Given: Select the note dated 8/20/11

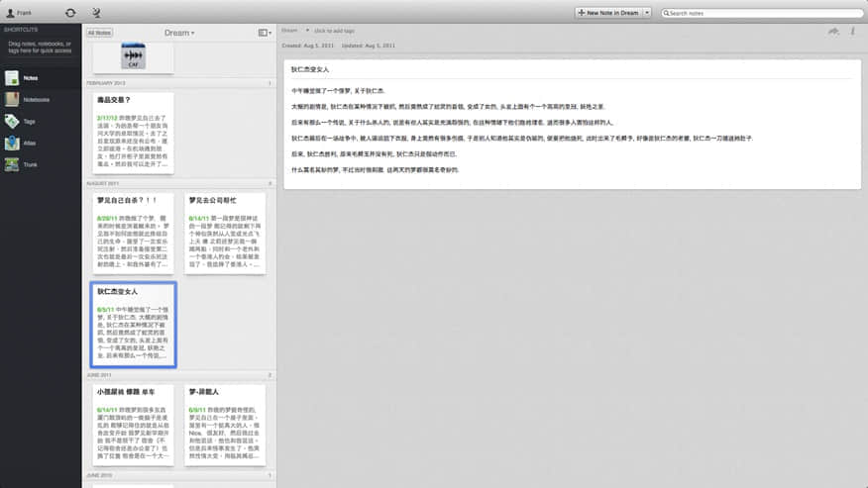Looking at the screenshot, I should click(133, 234).
